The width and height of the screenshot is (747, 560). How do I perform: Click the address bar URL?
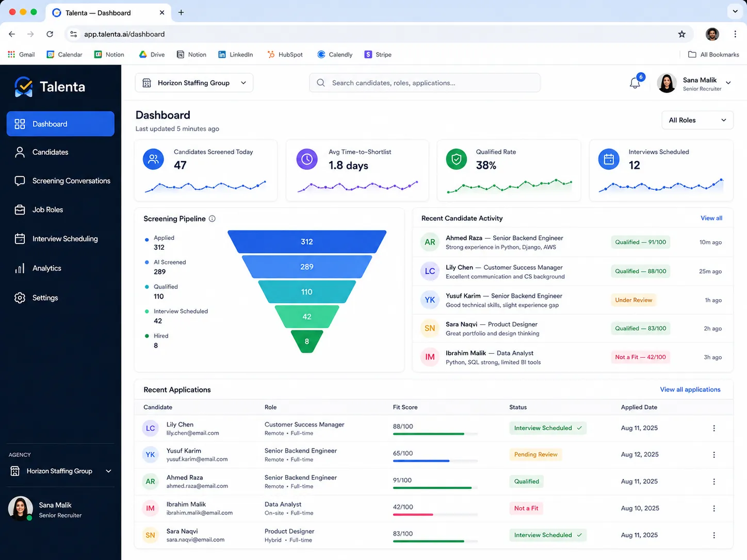coord(124,34)
